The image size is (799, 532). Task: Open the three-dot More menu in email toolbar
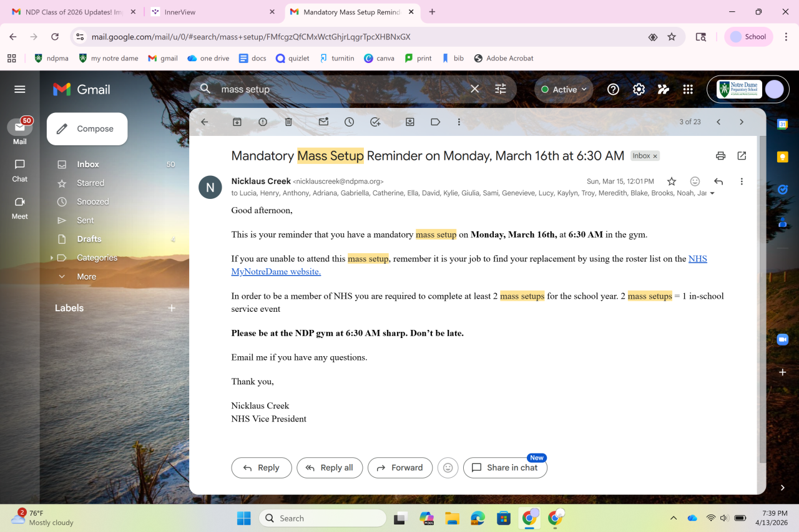(459, 122)
